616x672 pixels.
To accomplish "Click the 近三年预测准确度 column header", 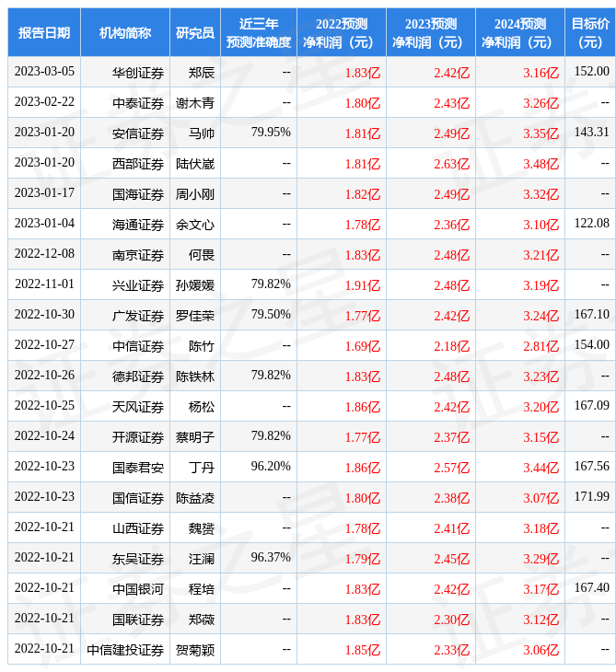I will click(x=259, y=32).
